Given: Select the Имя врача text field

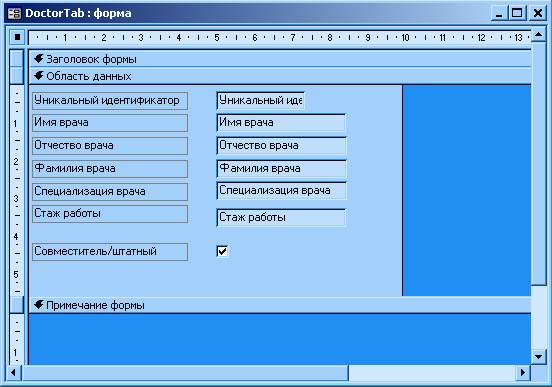Looking at the screenshot, I should 281,123.
